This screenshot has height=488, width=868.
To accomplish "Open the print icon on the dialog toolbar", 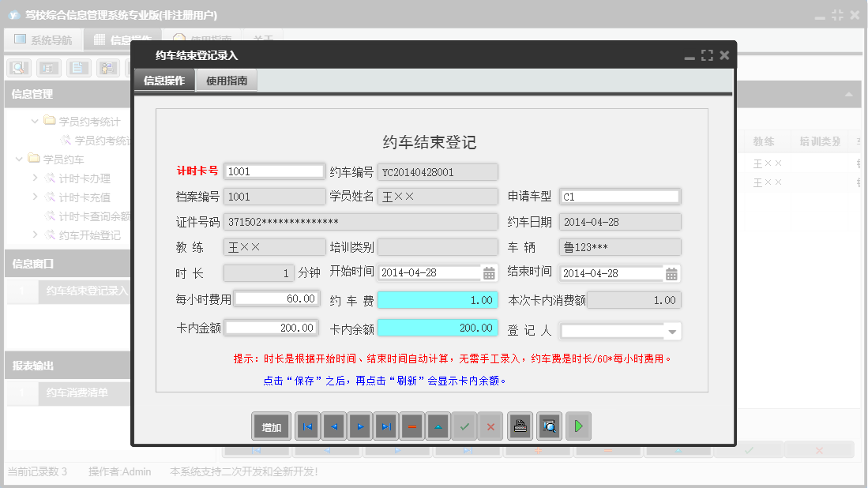I will coord(519,426).
